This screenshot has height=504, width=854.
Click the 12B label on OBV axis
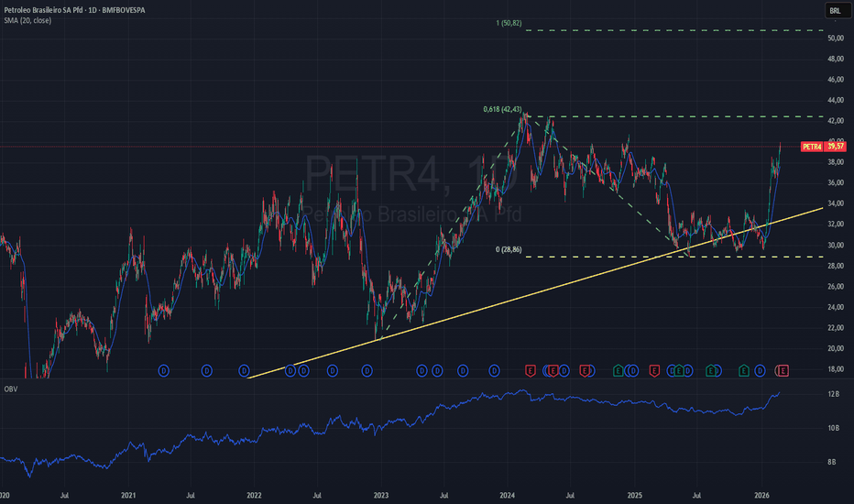(833, 394)
